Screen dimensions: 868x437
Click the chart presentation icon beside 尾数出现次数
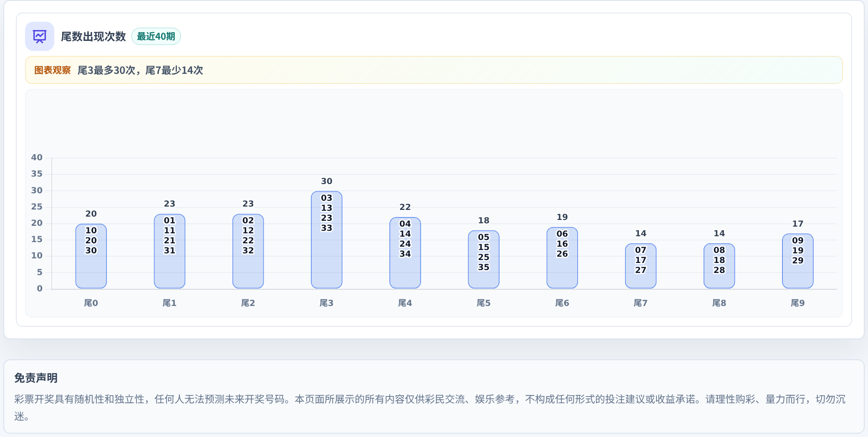click(40, 36)
